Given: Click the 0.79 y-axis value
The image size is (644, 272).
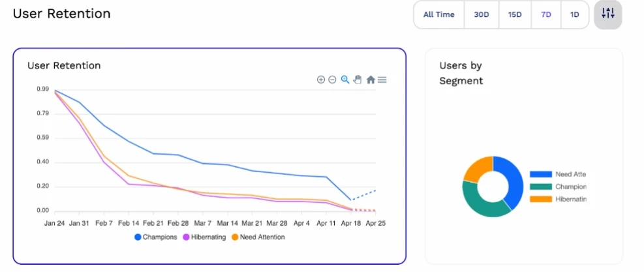Looking at the screenshot, I should [x=42, y=113].
